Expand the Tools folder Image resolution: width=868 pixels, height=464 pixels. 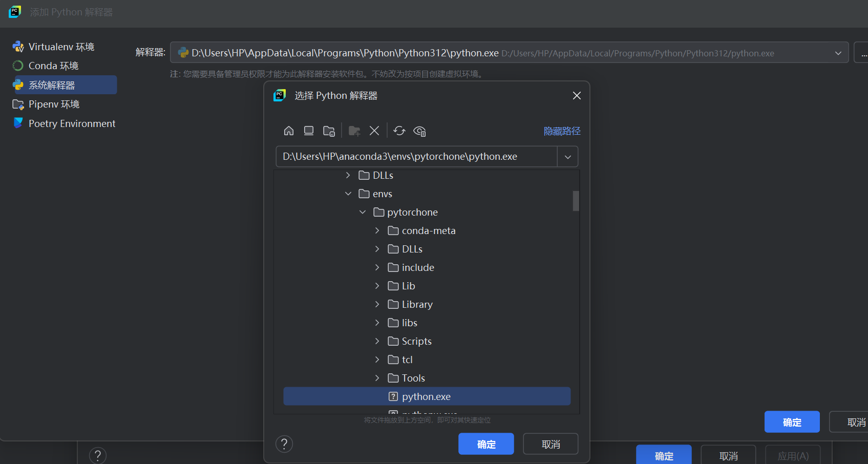[377, 378]
